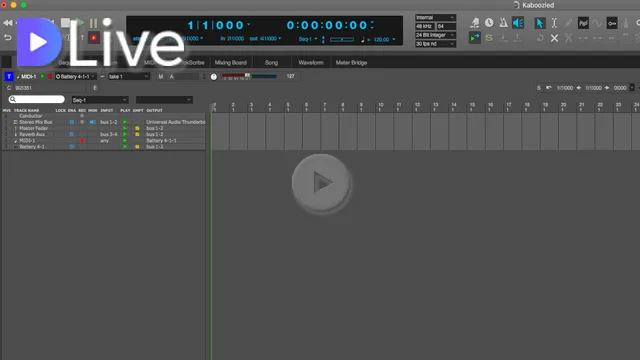The width and height of the screenshot is (640, 360).
Task: Click measure 5 on the timeline ruler
Action: [288, 107]
